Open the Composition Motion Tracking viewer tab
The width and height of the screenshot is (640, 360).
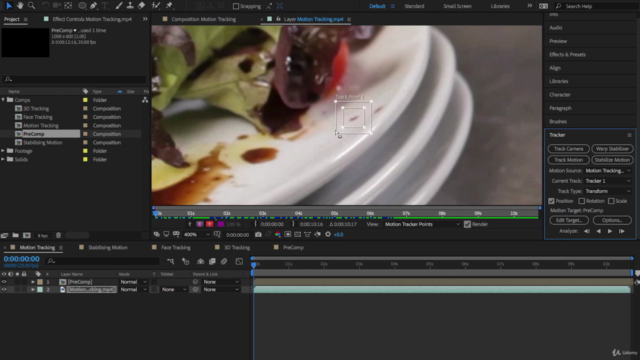pos(203,19)
